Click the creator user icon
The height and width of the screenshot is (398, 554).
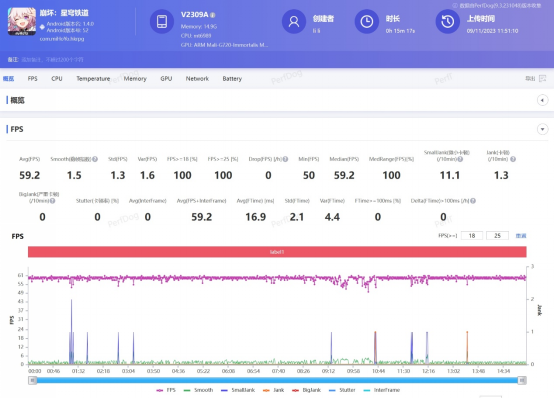[x=294, y=22]
